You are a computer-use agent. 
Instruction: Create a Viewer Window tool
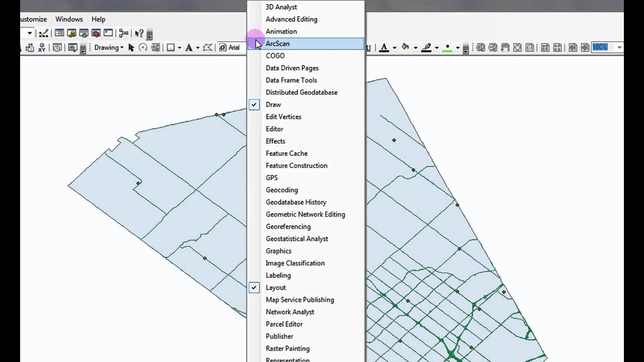click(x=72, y=48)
